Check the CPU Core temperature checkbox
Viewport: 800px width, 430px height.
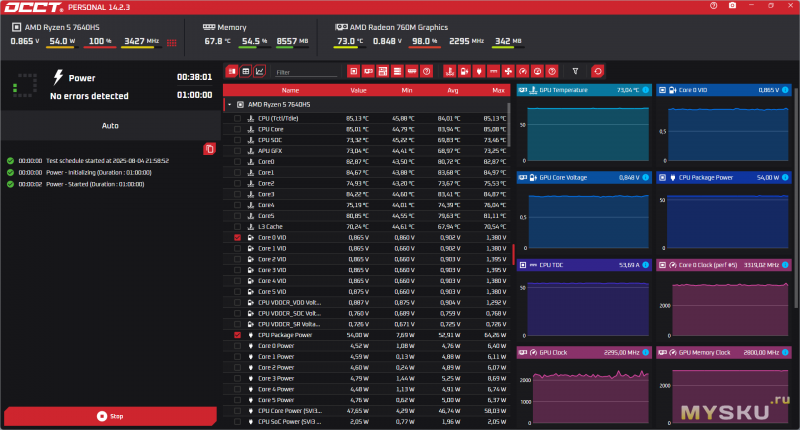pyautogui.click(x=237, y=129)
